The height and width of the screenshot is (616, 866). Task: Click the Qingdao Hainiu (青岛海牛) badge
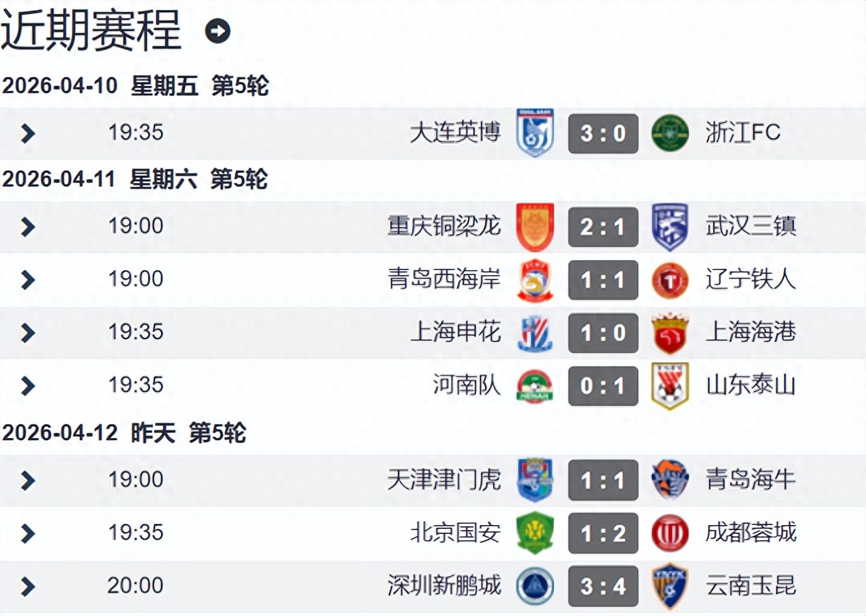tap(670, 480)
